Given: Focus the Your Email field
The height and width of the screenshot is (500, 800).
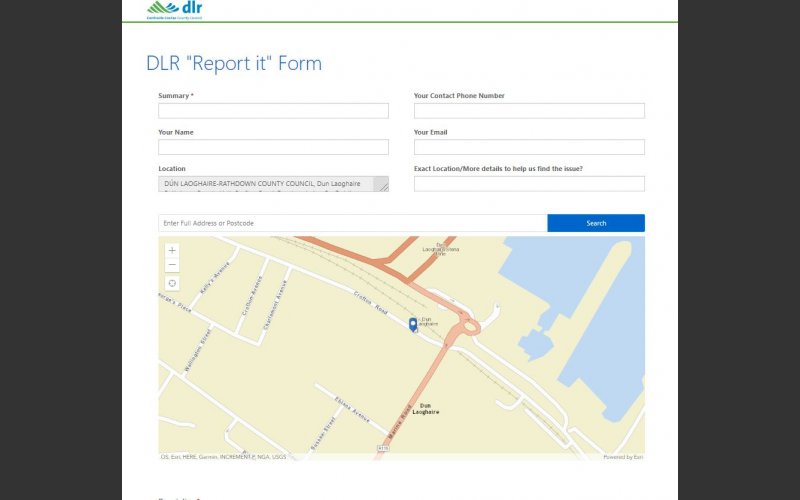Looking at the screenshot, I should tap(529, 147).
